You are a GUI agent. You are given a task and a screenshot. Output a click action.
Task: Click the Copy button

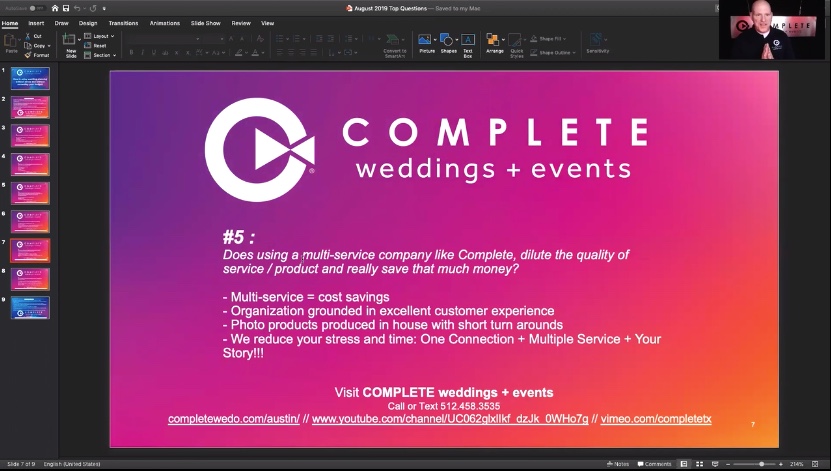tap(35, 46)
